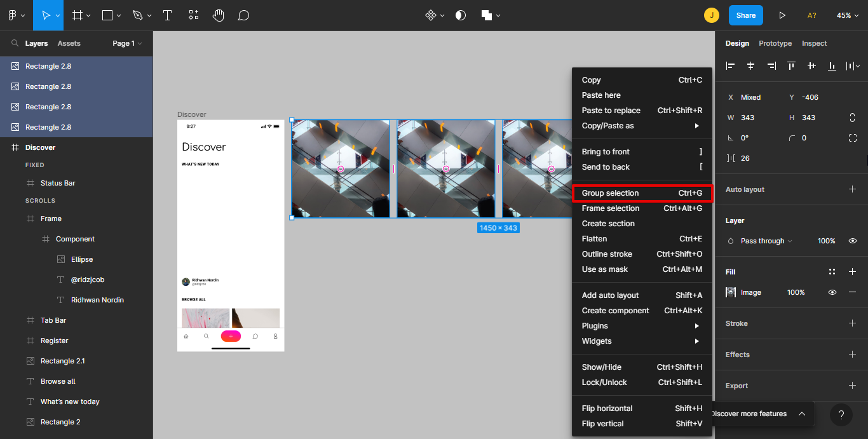The width and height of the screenshot is (868, 439).
Task: Expand Discover more features chevron
Action: click(x=802, y=414)
